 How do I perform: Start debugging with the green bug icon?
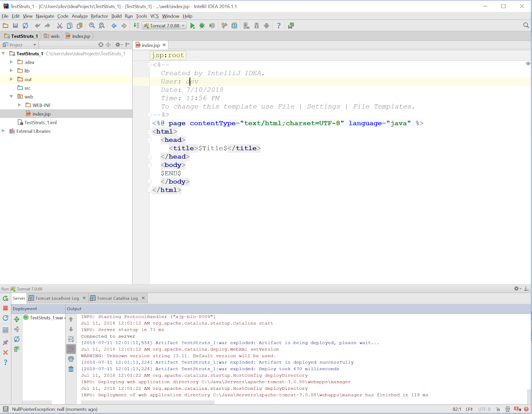(202, 26)
